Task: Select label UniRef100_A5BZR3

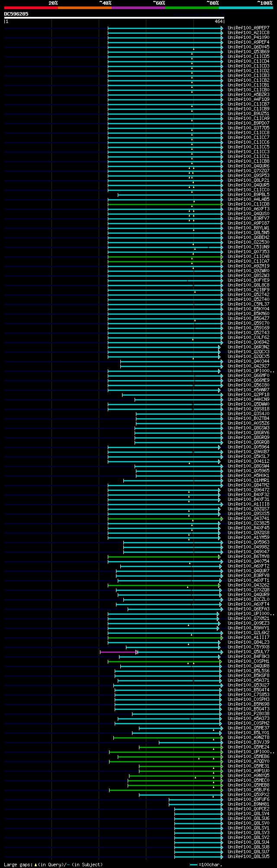Action: [x=248, y=95]
